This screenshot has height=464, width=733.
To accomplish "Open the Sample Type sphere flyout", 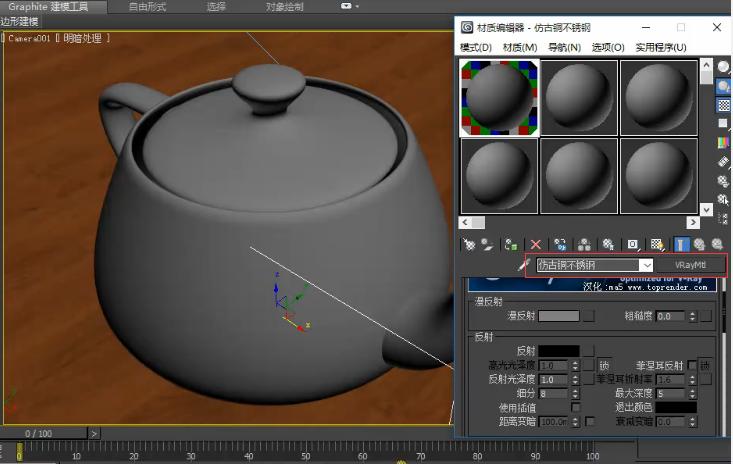I will coord(723,67).
